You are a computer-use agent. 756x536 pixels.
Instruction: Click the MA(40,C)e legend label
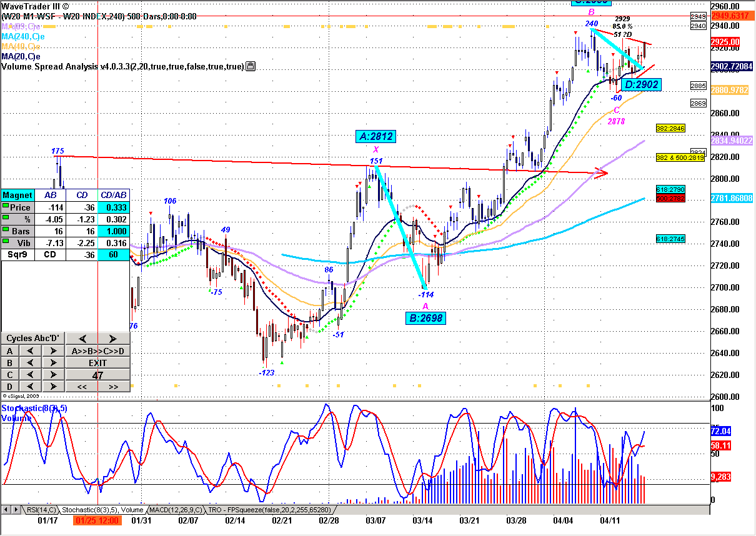pos(21,47)
